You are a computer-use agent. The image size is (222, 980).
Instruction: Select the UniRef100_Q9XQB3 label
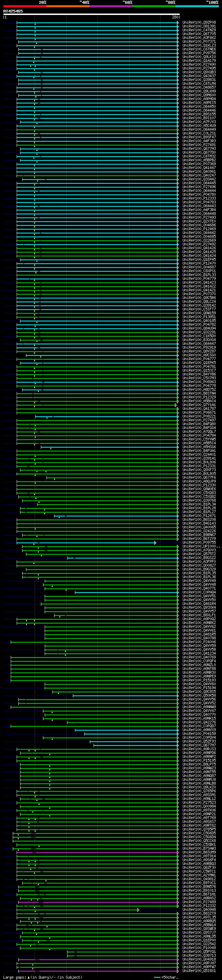click(199, 72)
